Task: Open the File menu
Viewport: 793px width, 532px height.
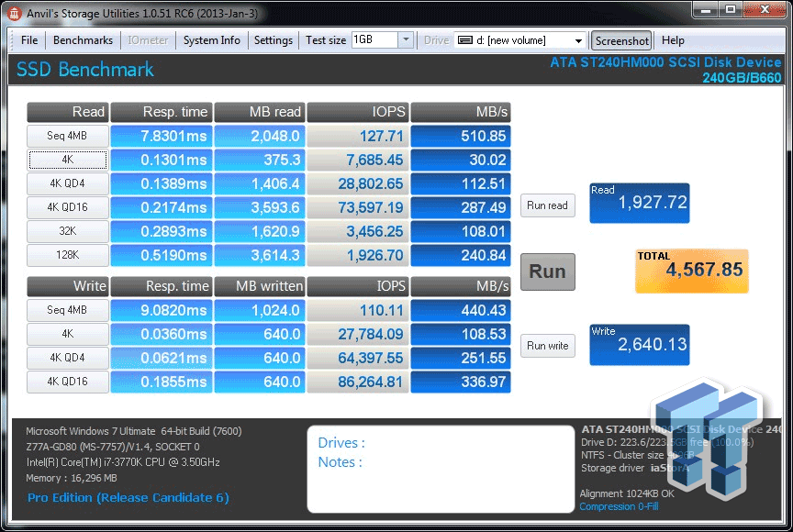Action: click(29, 40)
